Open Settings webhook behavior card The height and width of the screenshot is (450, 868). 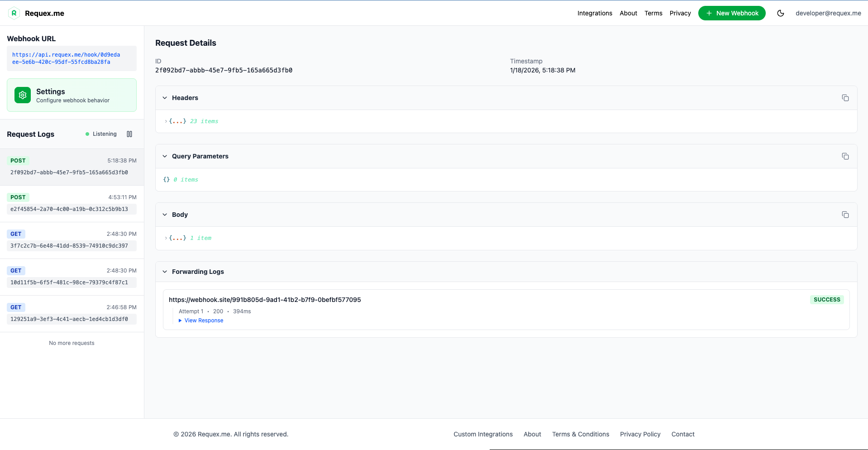[72, 95]
